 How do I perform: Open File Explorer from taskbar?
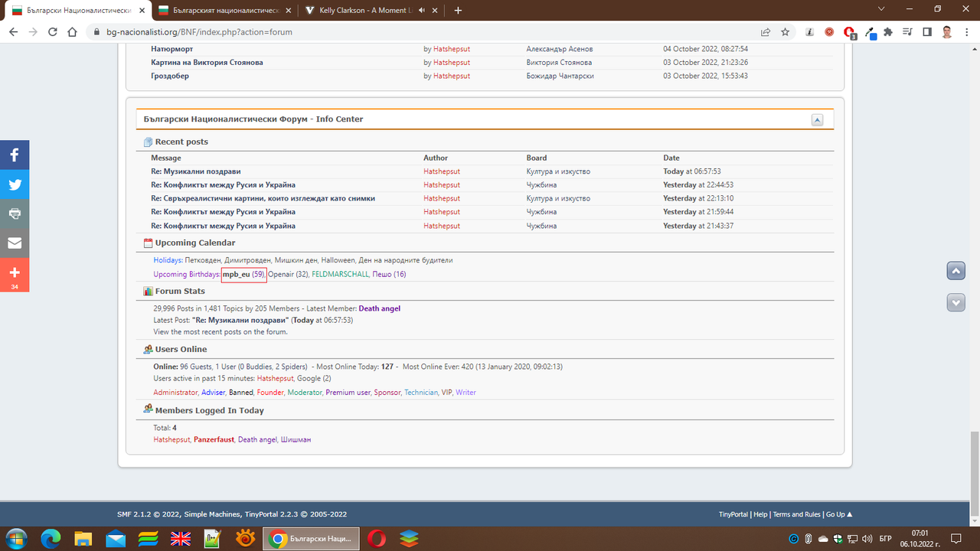(83, 539)
